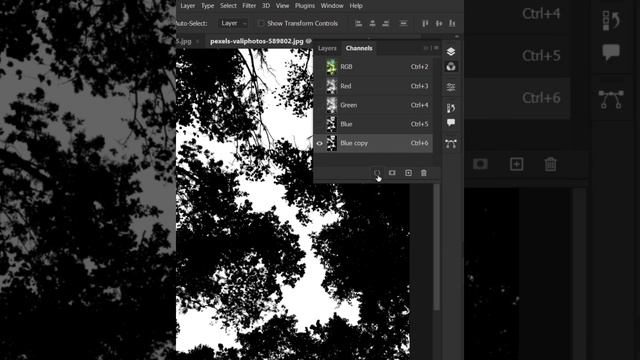Delete current channel trash icon

tap(424, 173)
